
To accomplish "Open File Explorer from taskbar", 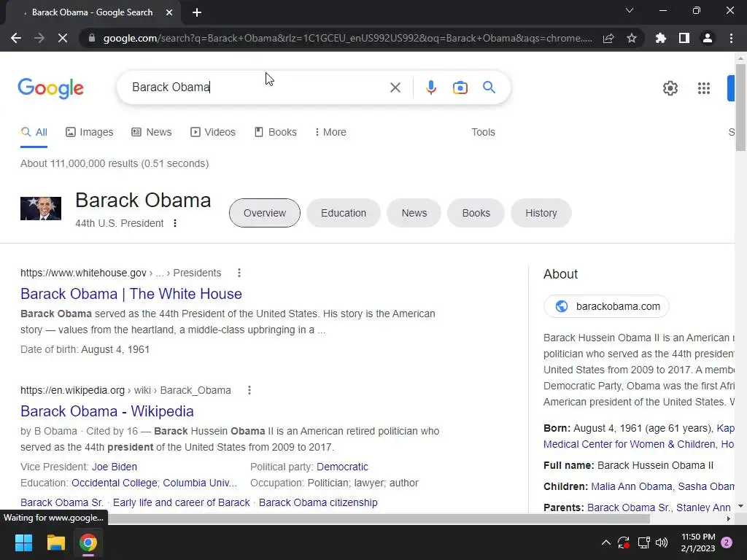I will pyautogui.click(x=55, y=542).
